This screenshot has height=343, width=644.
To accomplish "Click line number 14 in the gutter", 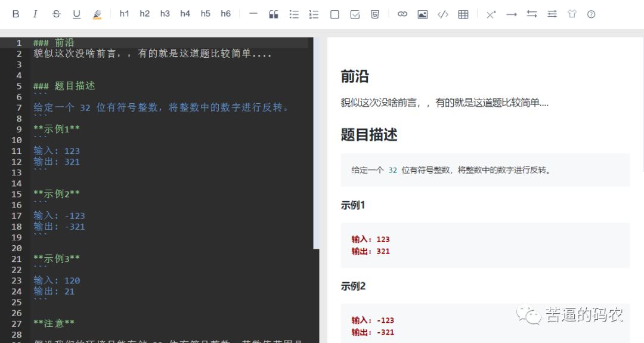I will coord(17,183).
